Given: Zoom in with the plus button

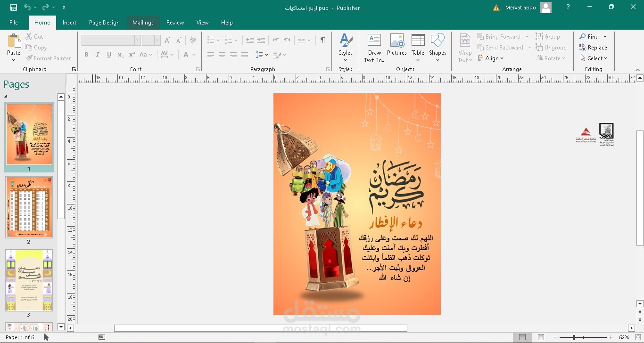Looking at the screenshot, I should 611,337.
